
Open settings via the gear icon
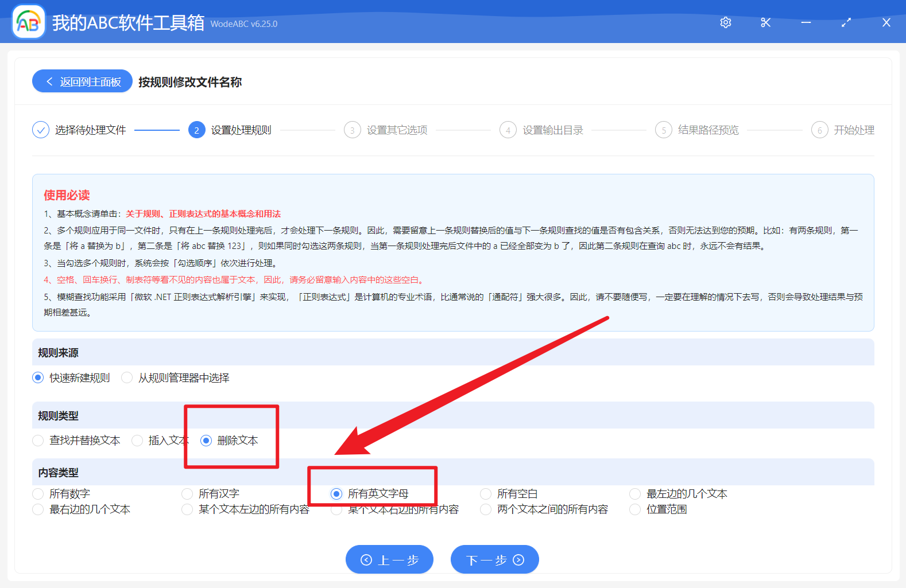(726, 22)
